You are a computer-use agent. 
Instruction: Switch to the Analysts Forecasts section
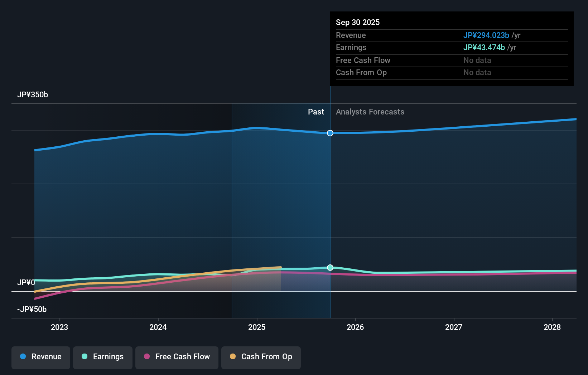click(370, 112)
